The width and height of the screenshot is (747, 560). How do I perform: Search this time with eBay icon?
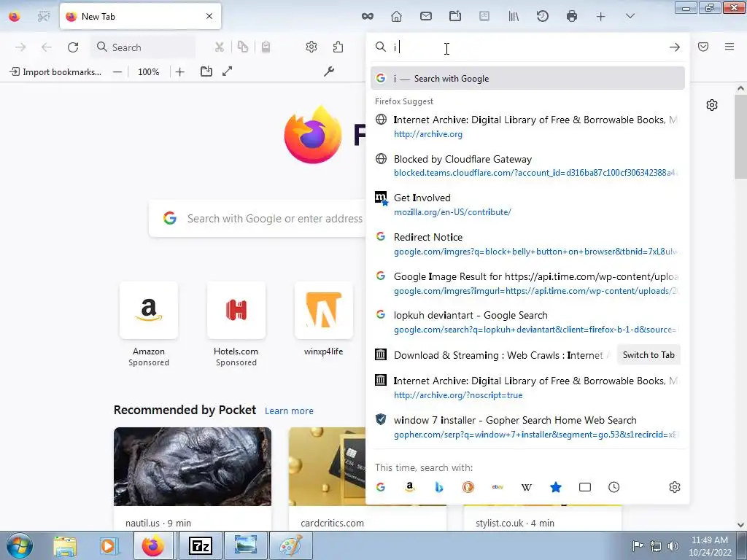tap(498, 487)
